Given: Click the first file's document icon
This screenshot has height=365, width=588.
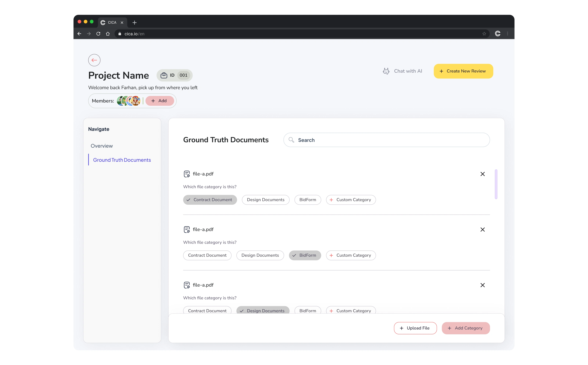Looking at the screenshot, I should (187, 174).
